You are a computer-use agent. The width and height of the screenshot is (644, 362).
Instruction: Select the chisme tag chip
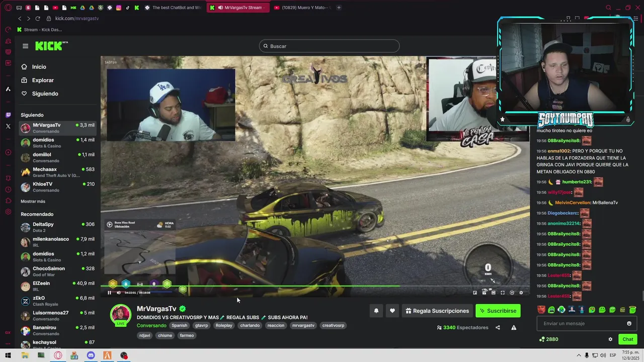(165, 335)
